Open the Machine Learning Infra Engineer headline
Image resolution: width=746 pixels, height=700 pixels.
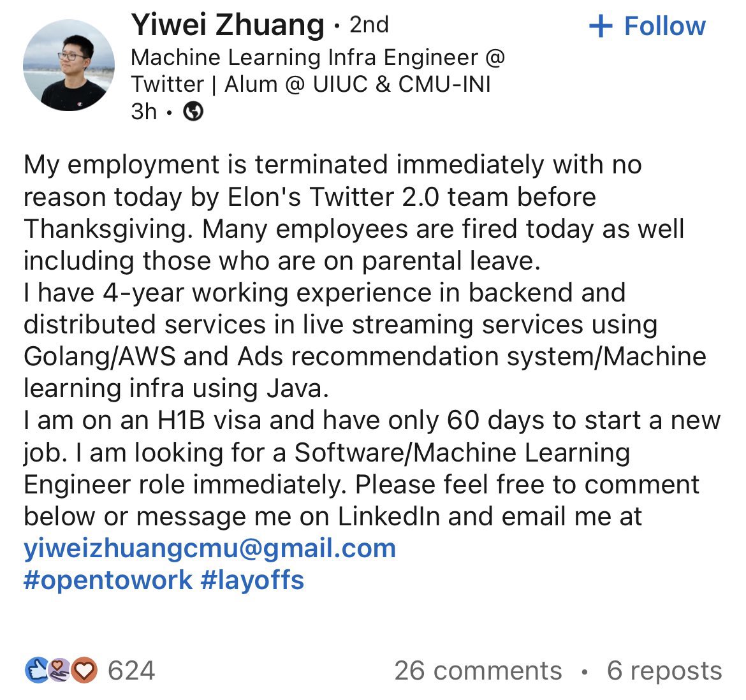pyautogui.click(x=318, y=71)
